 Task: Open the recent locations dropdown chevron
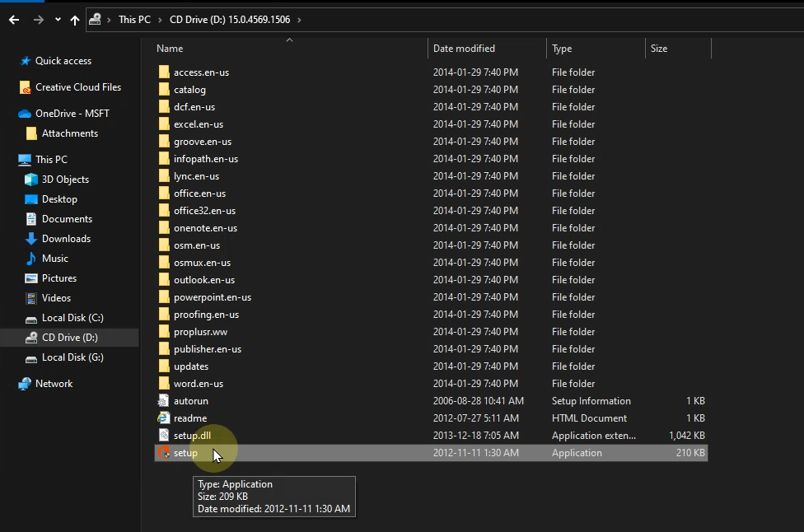tap(57, 19)
